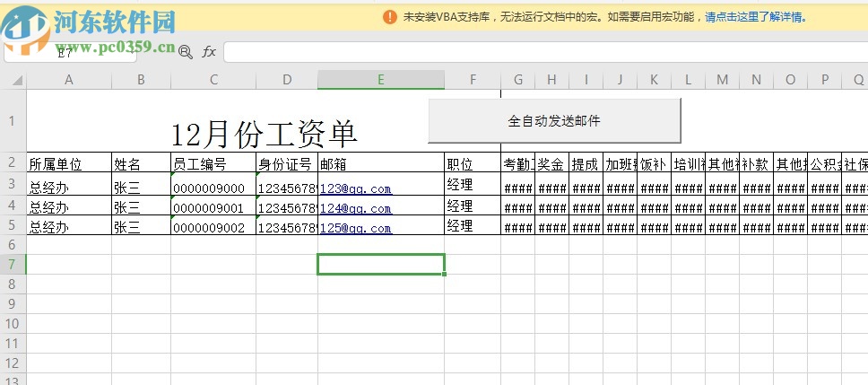This screenshot has width=868, height=385.
Task: Select row 3 header
Action: click(x=13, y=184)
